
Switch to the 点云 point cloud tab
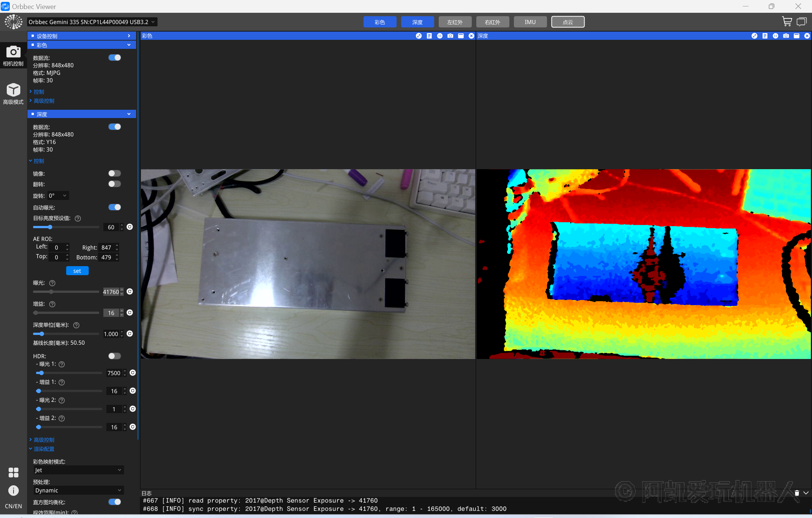568,22
